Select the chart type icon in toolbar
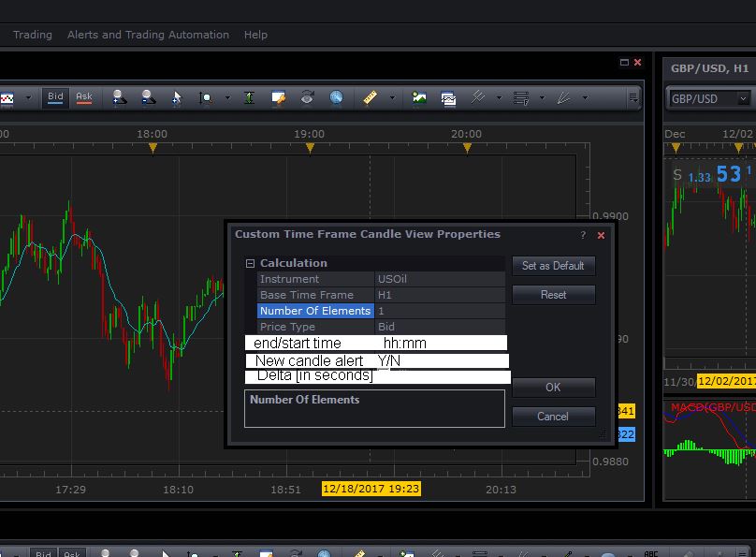Screen dimensions: 756x557 pyautogui.click(x=7, y=98)
